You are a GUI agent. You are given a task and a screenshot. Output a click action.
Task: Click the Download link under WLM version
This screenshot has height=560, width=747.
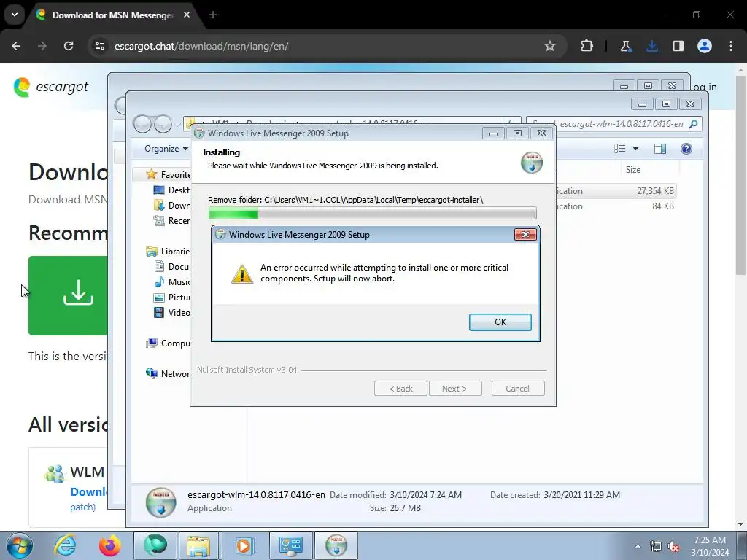89,492
